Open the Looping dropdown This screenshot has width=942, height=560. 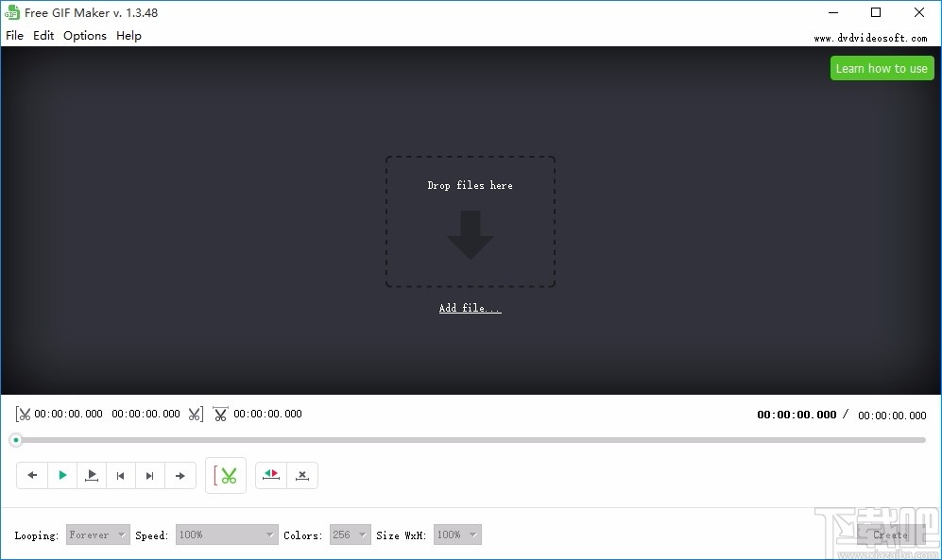tap(97, 535)
